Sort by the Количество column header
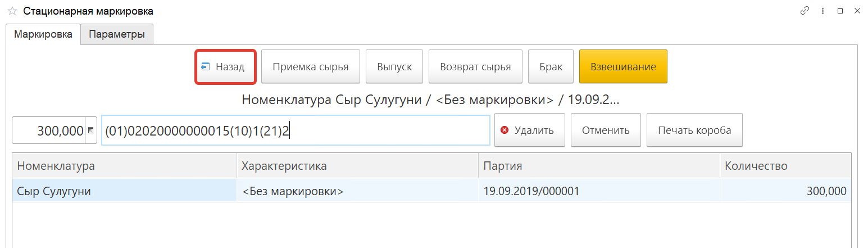The image size is (868, 248). [785, 166]
